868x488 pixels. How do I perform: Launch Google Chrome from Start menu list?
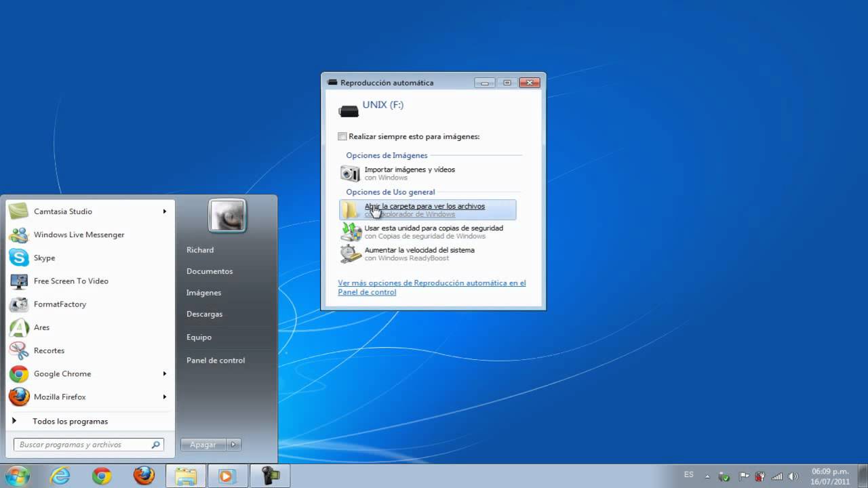(89, 373)
